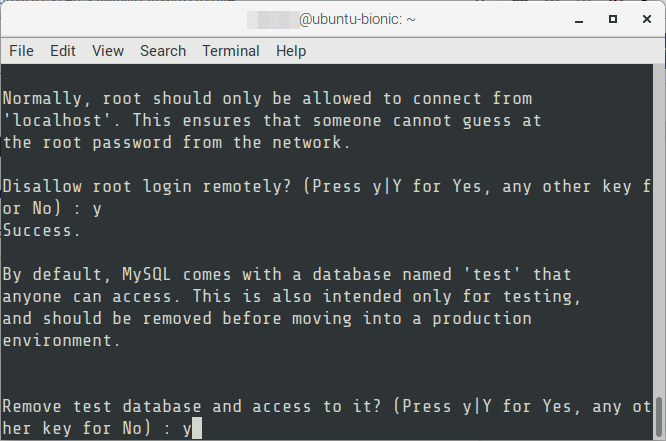Click the scrollbar track above the thumb
The image size is (666, 441).
coord(659,229)
